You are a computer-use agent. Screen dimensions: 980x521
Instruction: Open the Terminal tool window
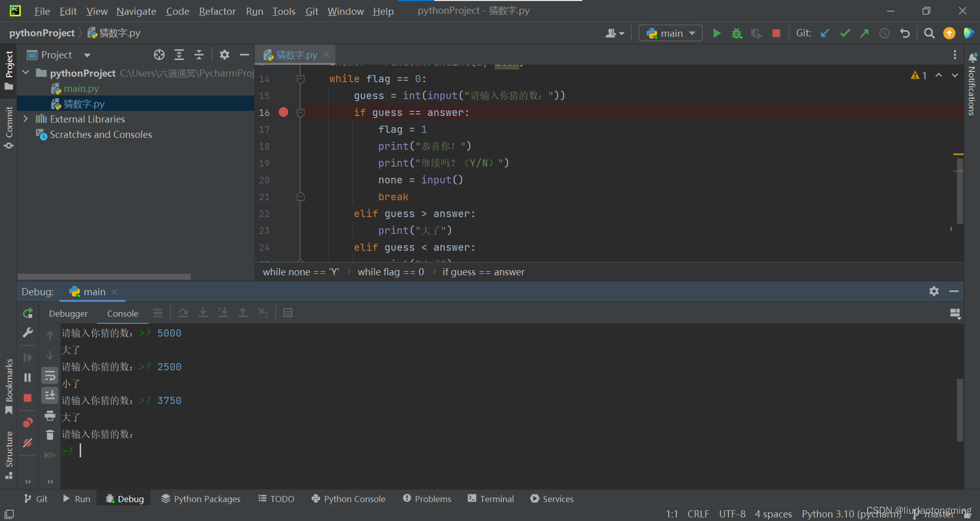[x=491, y=499]
